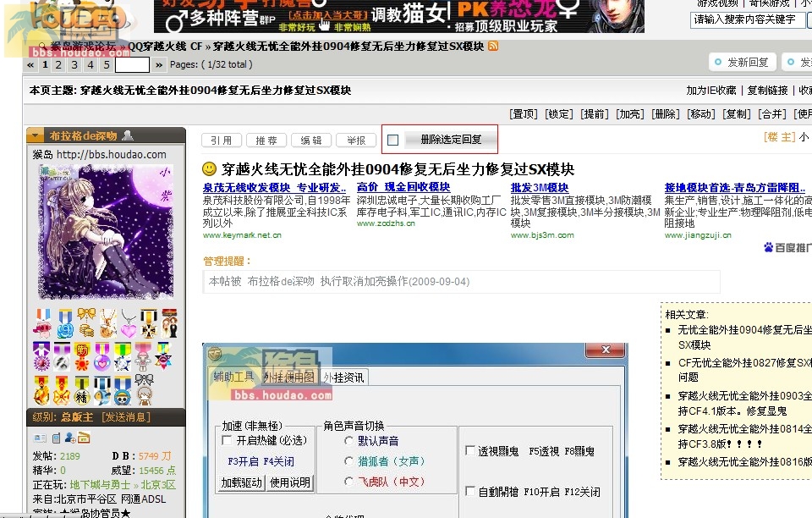
Task: Click the yellow smiley icon before the post title
Action: 209,169
